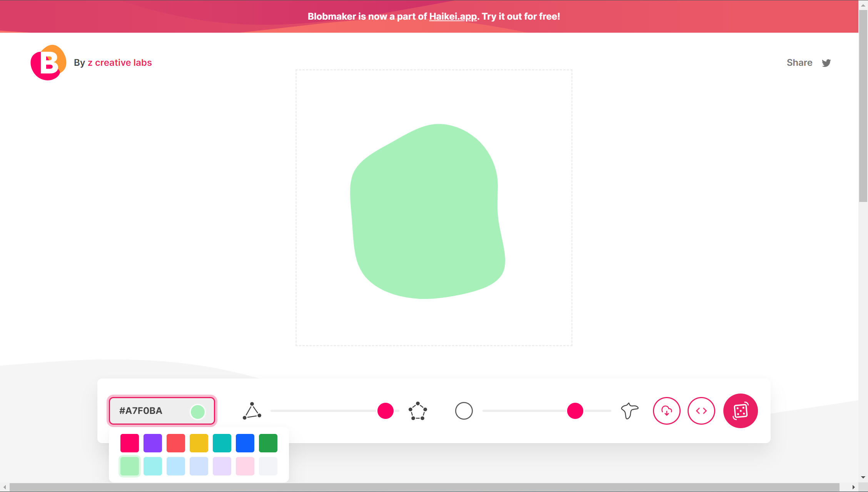Open the SVG code view with the code icon

[x=701, y=410]
